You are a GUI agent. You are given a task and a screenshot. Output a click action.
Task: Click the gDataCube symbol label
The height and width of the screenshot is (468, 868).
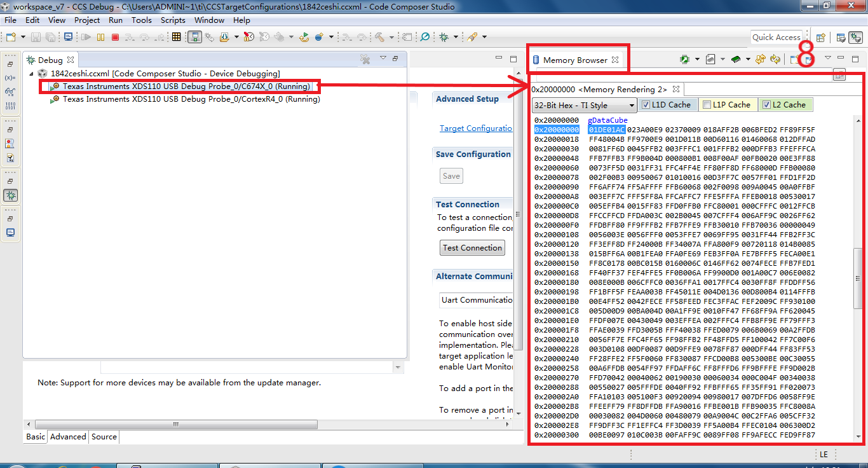click(x=607, y=120)
